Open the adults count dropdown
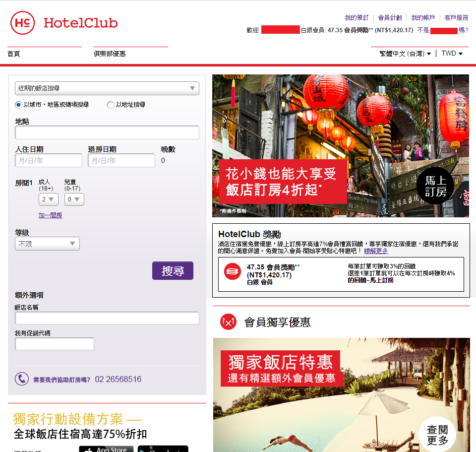476x452 pixels. point(48,199)
